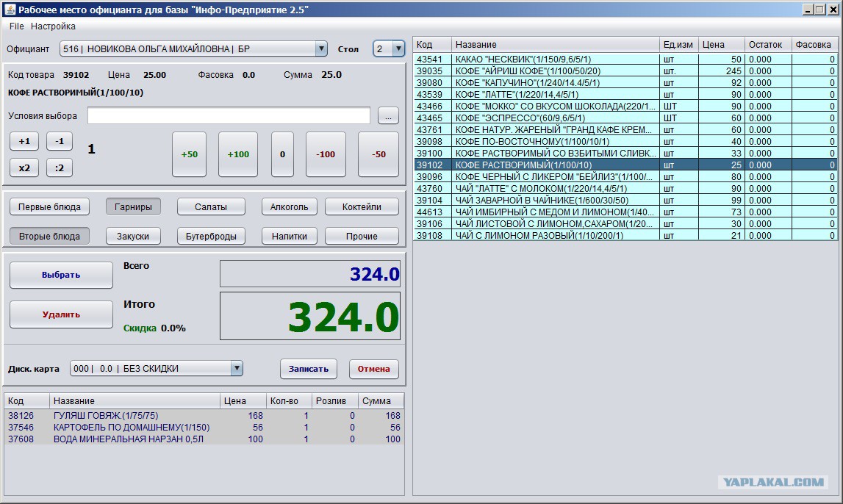Select КАКАО "НЕСКВИК" in the product list
The image size is (843, 504).
tap(625, 59)
